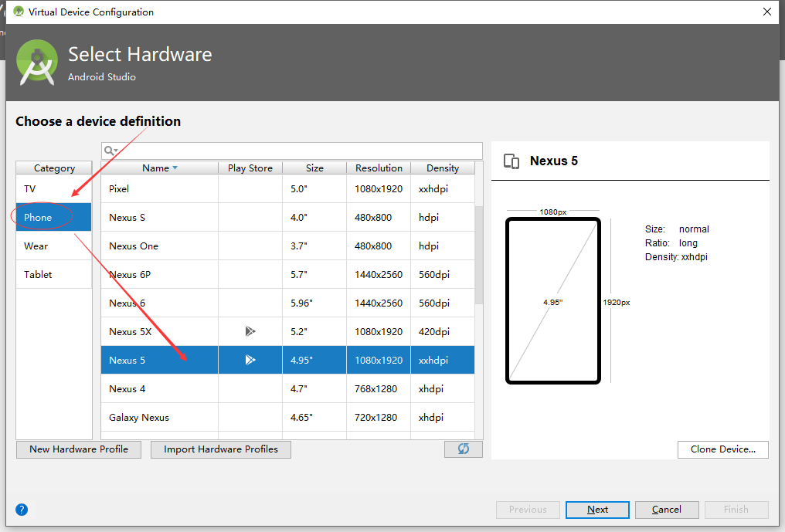Select the Tablet category
The image size is (785, 532).
[x=53, y=274]
